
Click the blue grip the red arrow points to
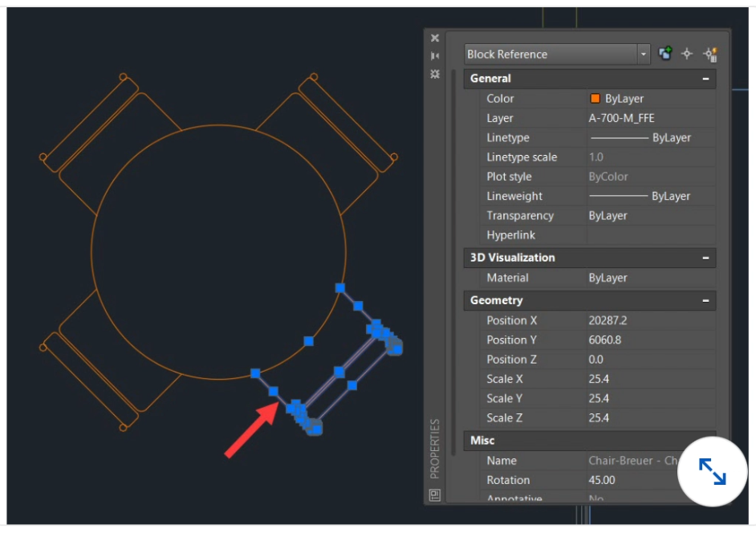[273, 391]
